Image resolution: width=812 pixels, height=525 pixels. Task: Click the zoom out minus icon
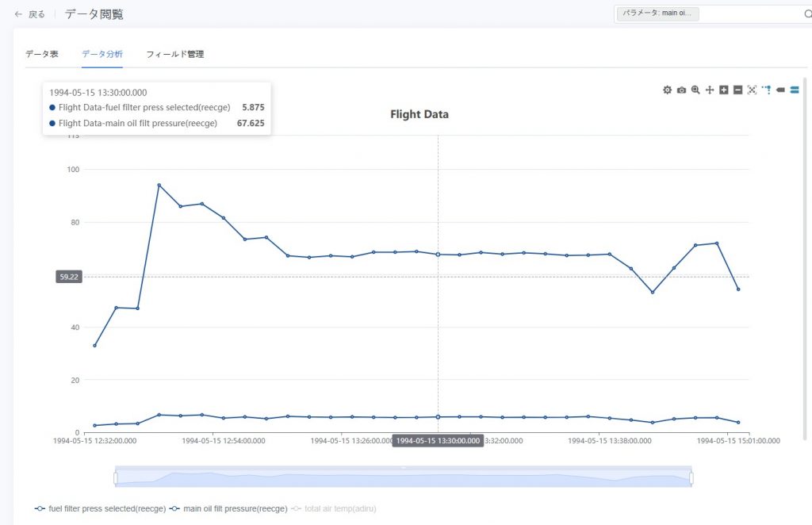tap(737, 90)
